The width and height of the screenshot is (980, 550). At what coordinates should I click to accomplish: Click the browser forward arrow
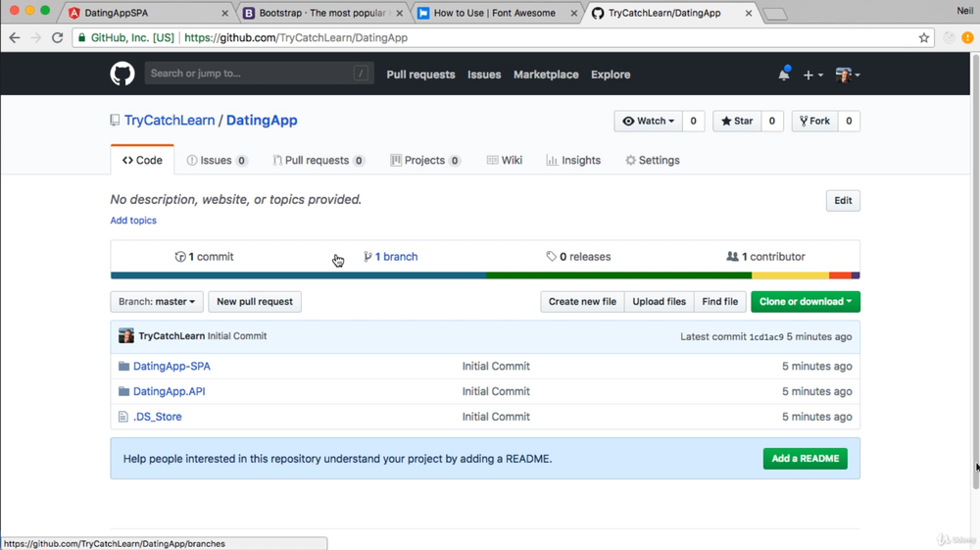[x=35, y=37]
